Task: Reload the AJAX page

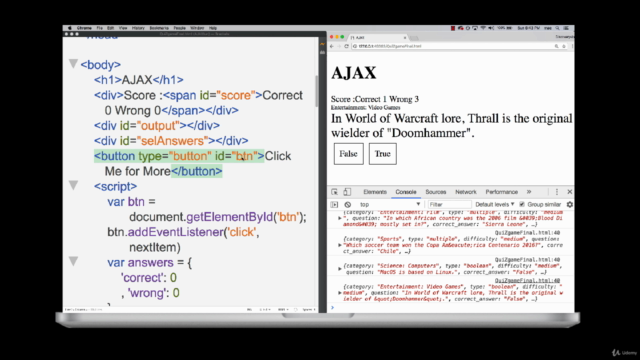Action: point(346,46)
